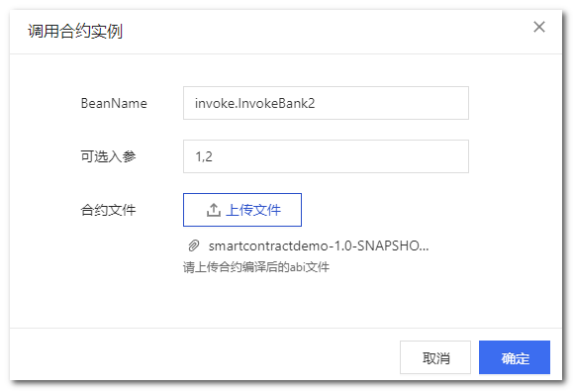Click the dialog title 调用合约实例
Viewport: 574px width, 392px height.
(75, 31)
